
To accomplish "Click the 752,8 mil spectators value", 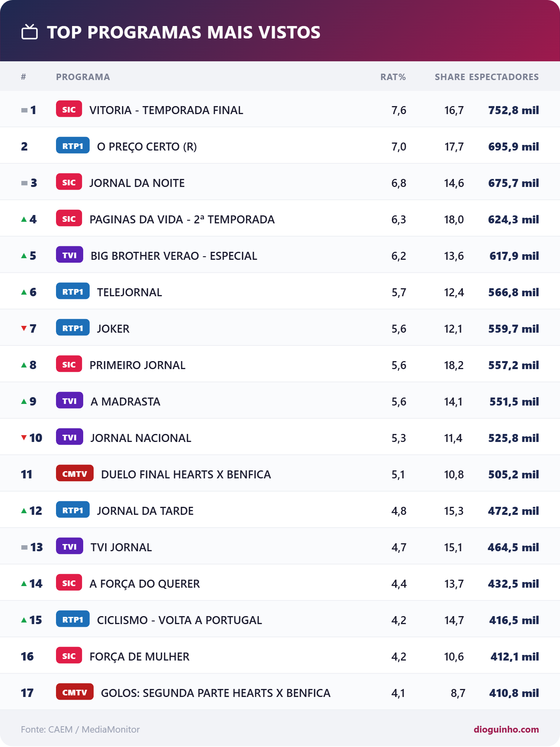I will (514, 110).
